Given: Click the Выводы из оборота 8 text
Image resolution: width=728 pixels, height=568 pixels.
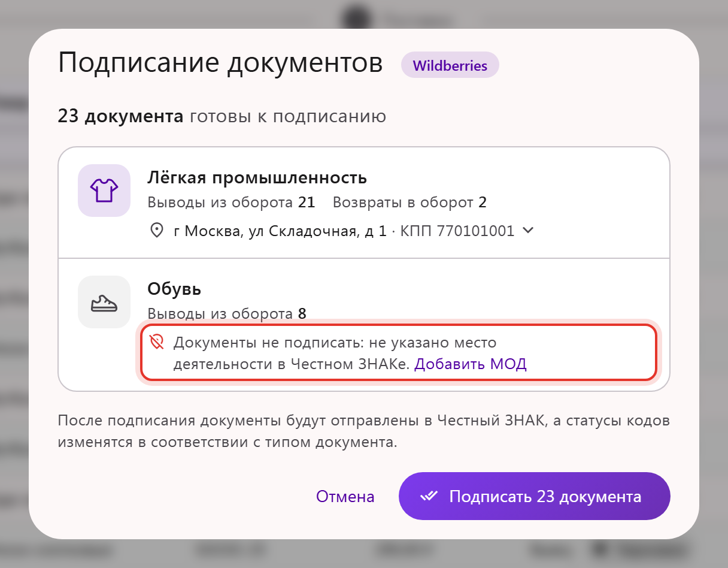Looking at the screenshot, I should click(227, 313).
